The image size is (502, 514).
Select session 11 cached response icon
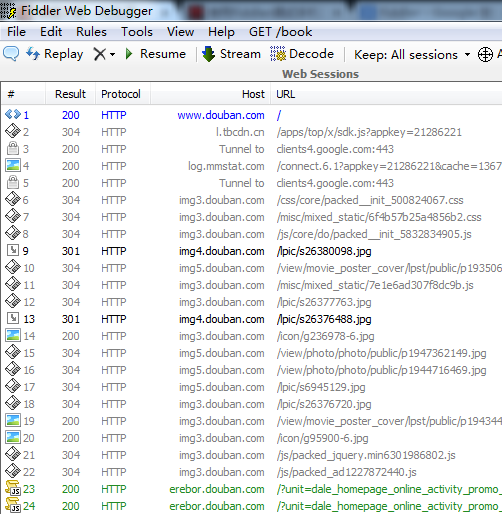click(13, 285)
